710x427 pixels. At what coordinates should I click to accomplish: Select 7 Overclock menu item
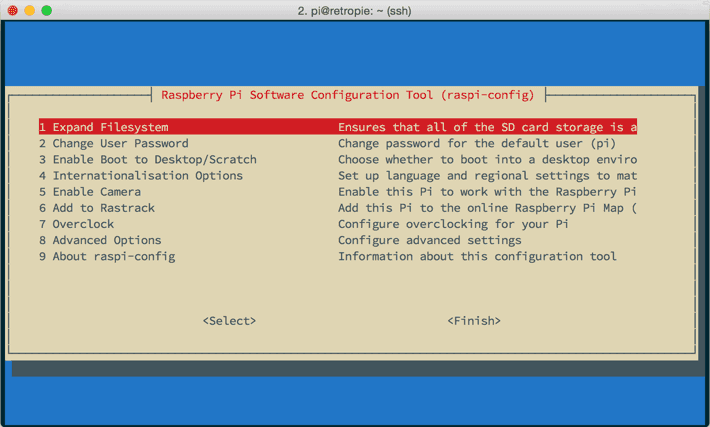(x=77, y=224)
